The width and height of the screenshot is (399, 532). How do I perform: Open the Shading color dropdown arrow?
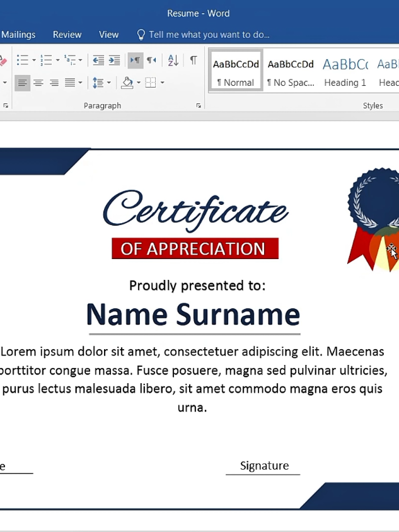pos(139,83)
